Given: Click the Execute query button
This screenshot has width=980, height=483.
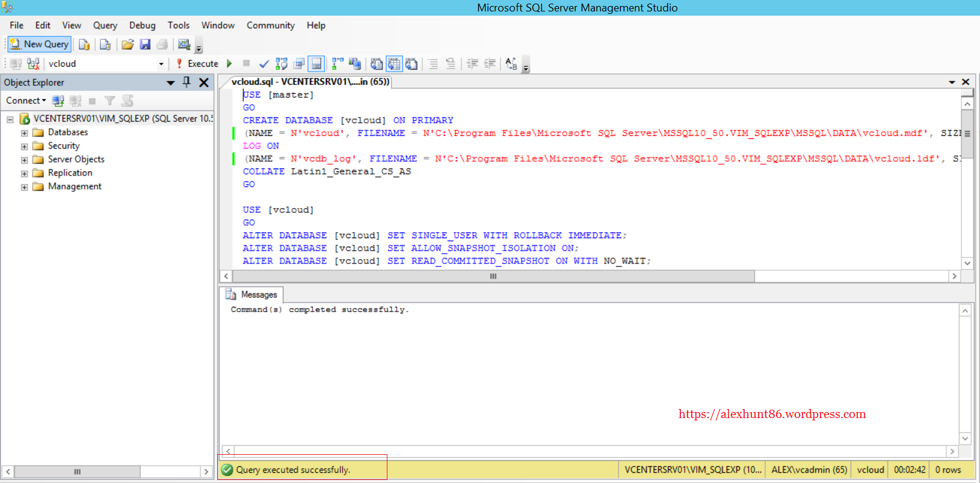Looking at the screenshot, I should (197, 64).
